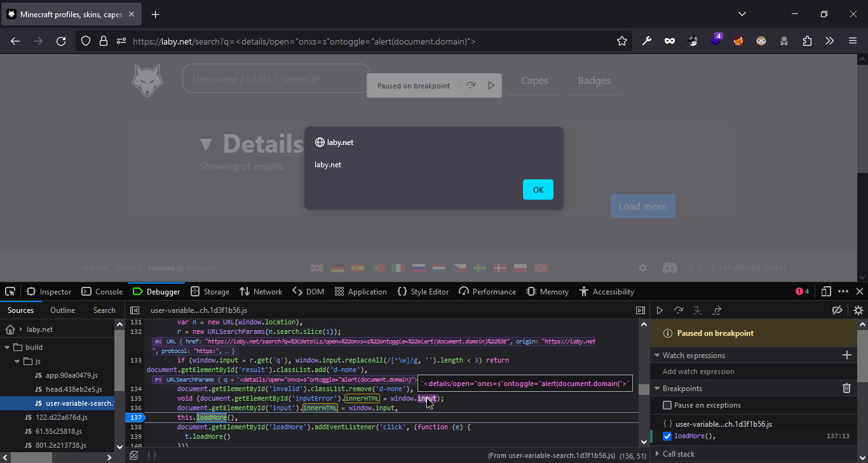868x463 pixels.
Task: Open debugger settings gear icon
Action: 858,310
